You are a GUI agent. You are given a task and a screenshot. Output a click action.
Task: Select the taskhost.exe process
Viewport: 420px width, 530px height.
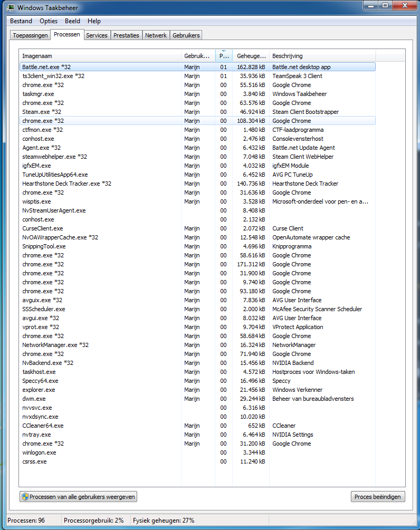click(x=197, y=372)
